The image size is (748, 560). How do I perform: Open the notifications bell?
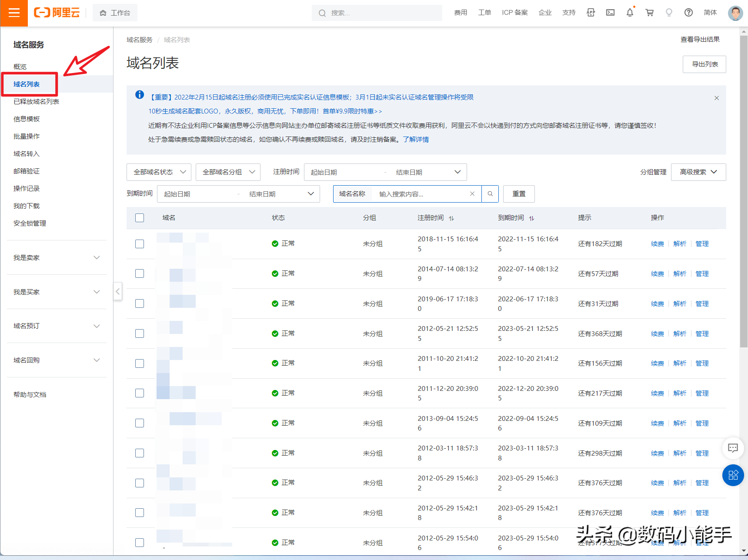630,13
